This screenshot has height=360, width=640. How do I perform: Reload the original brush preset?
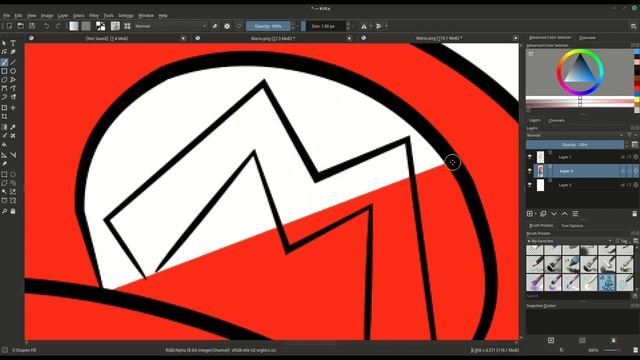click(x=239, y=26)
